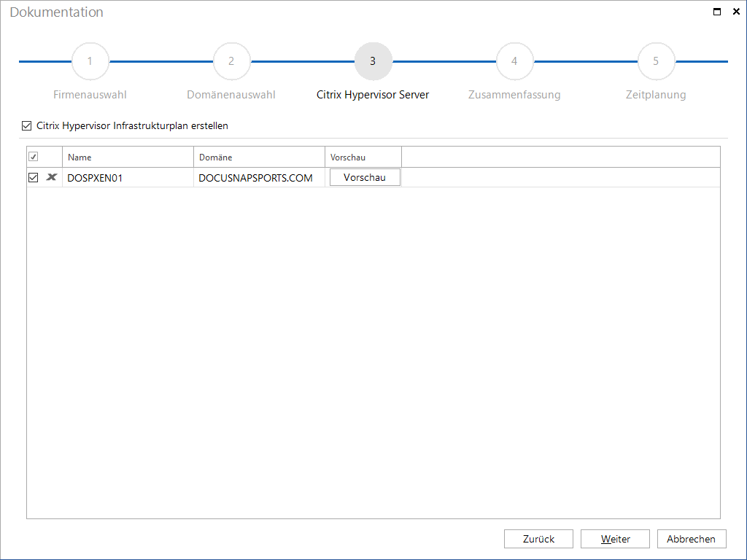Close the Dokumentation dialog
Image resolution: width=747 pixels, height=560 pixels.
tap(736, 12)
